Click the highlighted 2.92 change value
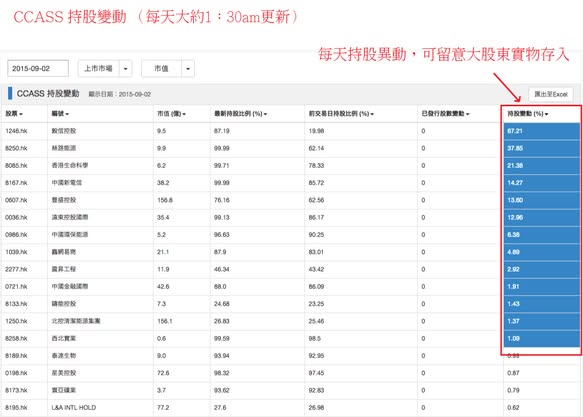Viewport: 583px width, 417px height. pos(513,269)
